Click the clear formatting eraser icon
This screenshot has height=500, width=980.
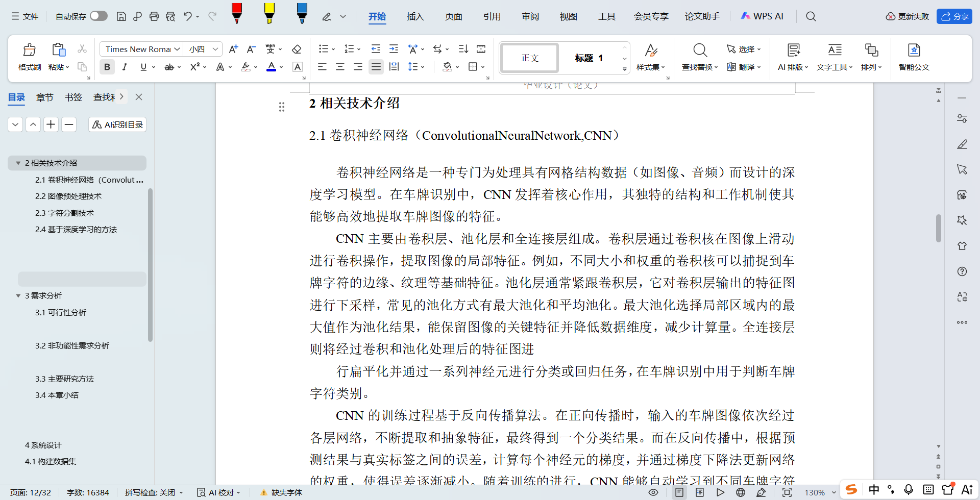297,49
